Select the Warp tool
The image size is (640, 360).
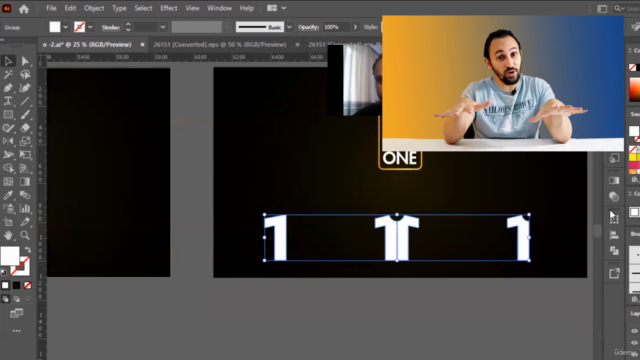[x=8, y=155]
